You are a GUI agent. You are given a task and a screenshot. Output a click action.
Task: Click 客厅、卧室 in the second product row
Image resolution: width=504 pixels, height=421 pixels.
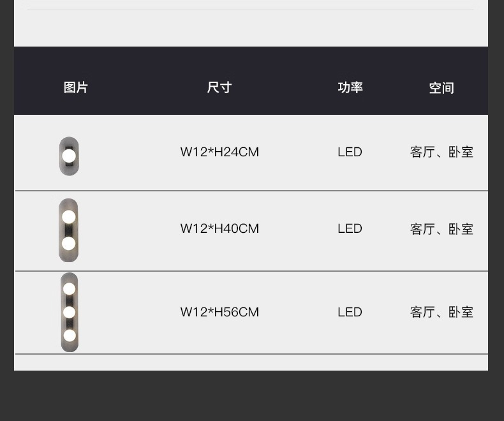point(441,228)
